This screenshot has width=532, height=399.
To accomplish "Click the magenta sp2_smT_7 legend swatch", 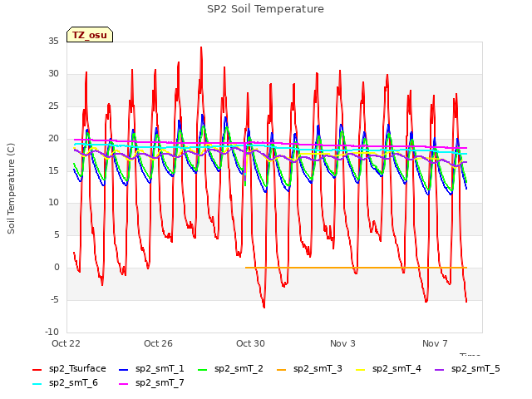I will point(124,384).
